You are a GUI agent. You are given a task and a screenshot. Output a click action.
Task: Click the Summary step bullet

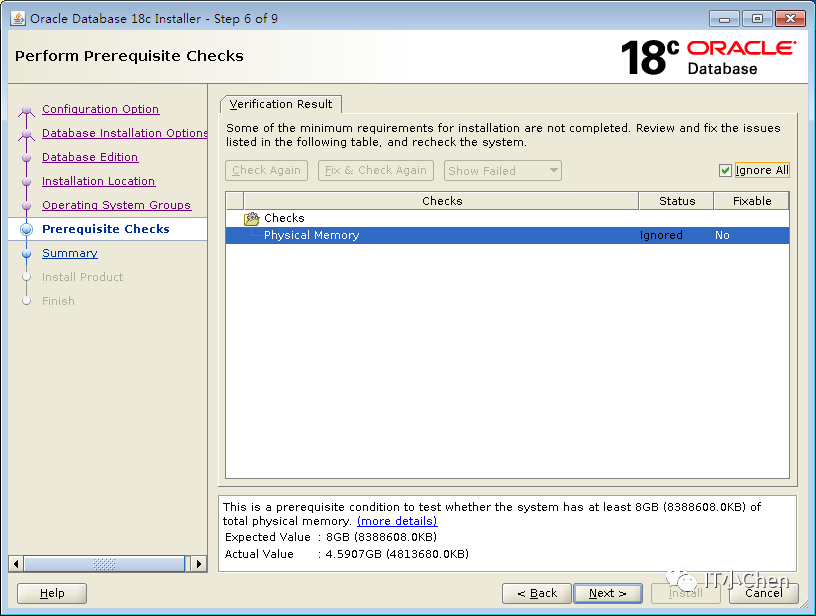pyautogui.click(x=27, y=253)
